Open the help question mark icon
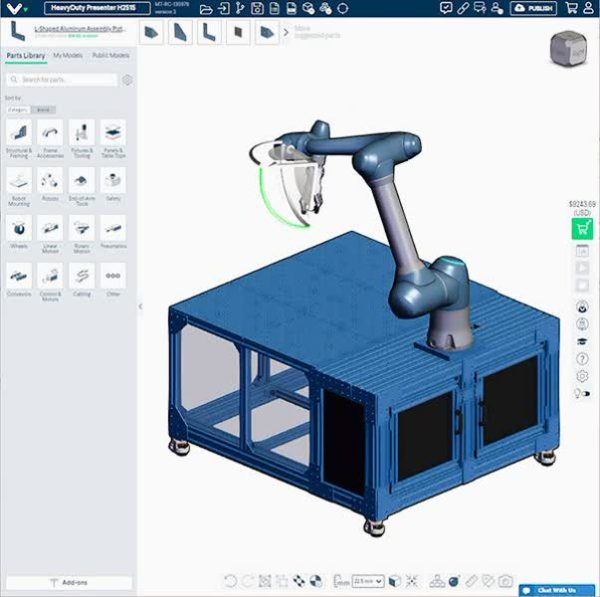600x597 pixels. (x=582, y=359)
